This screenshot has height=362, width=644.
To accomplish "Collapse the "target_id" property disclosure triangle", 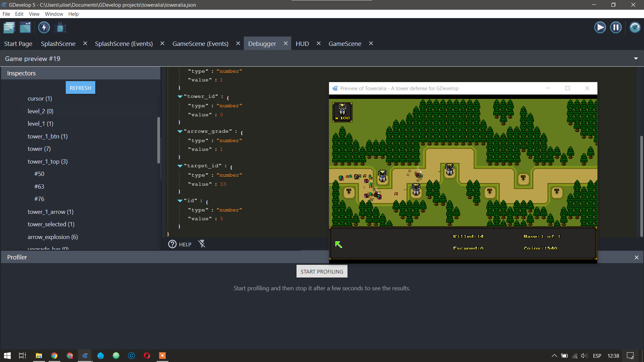I will coord(180,166).
